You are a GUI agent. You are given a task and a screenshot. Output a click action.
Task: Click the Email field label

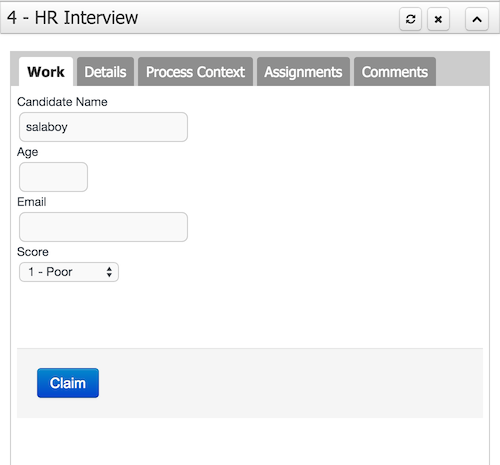(x=32, y=202)
